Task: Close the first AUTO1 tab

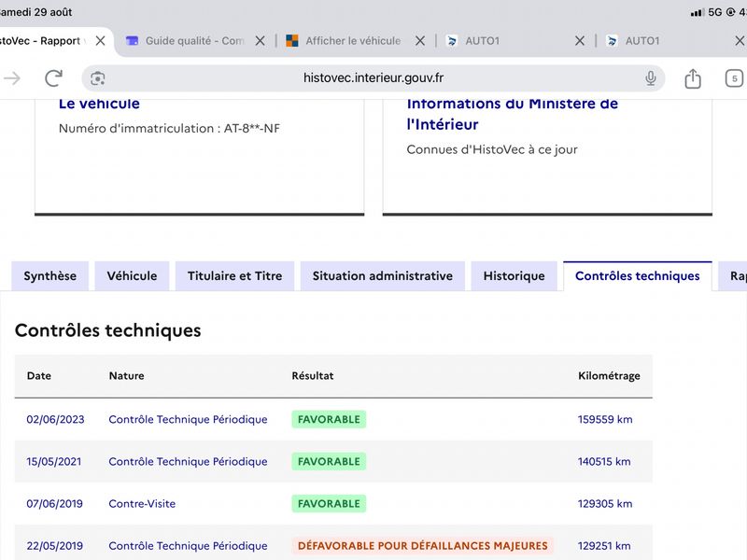Action: (580, 41)
